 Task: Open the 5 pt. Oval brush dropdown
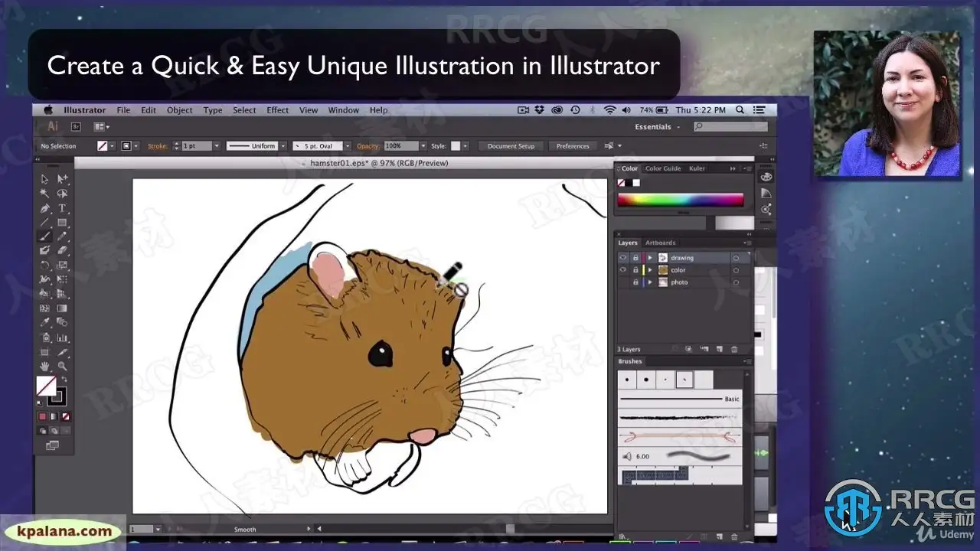pyautogui.click(x=347, y=146)
